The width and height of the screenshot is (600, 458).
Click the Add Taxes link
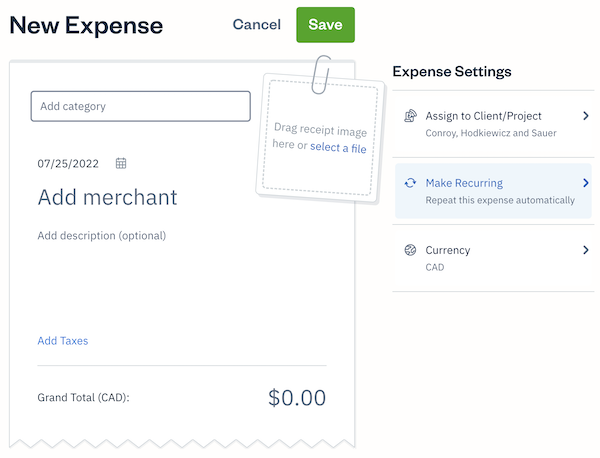pyautogui.click(x=62, y=341)
